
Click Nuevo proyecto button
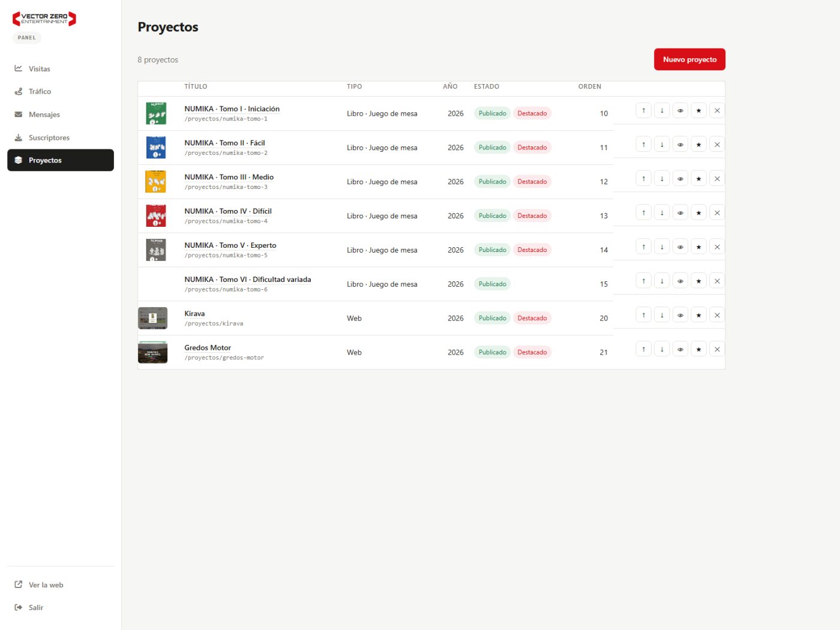[689, 59]
